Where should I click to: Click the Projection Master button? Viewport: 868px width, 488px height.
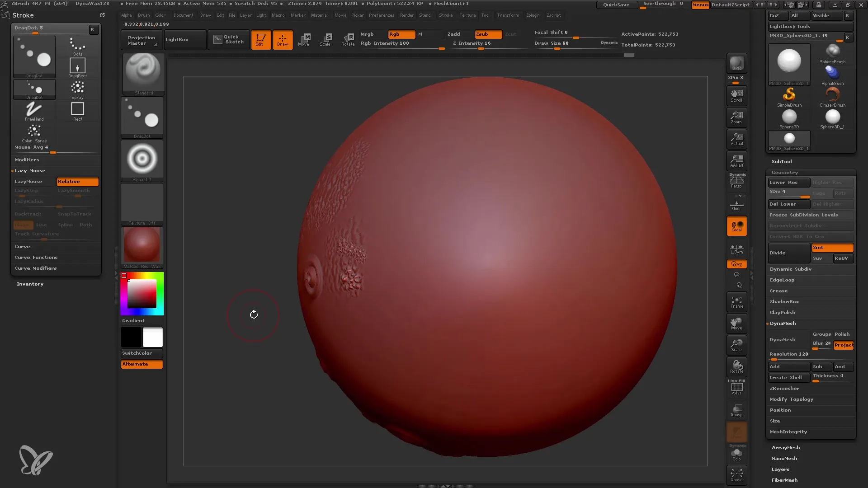[142, 40]
